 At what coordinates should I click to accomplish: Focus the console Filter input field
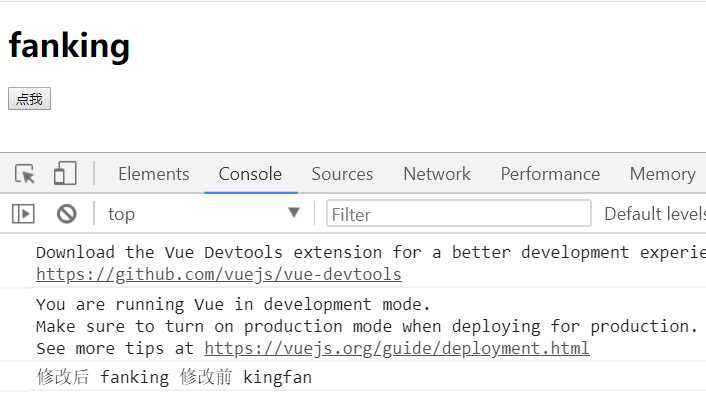coord(458,213)
